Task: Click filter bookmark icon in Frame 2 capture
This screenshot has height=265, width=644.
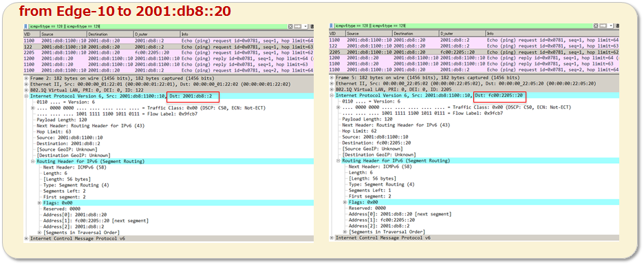Action: pos(26,26)
